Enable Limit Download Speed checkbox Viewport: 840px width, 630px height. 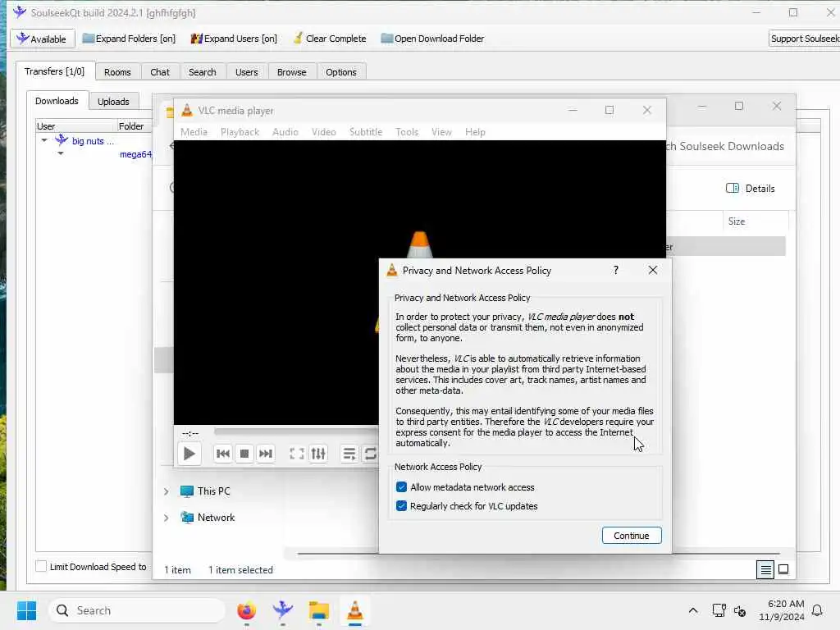pyautogui.click(x=41, y=566)
